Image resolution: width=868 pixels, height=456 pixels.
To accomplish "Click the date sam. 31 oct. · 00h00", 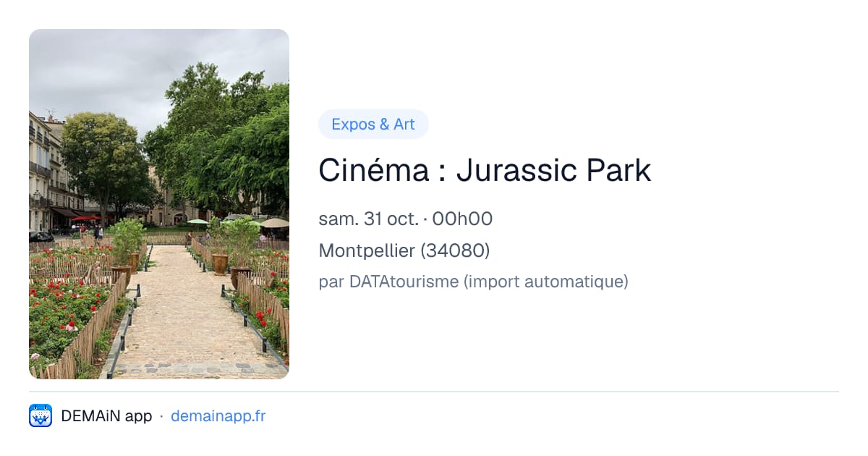I will point(405,219).
